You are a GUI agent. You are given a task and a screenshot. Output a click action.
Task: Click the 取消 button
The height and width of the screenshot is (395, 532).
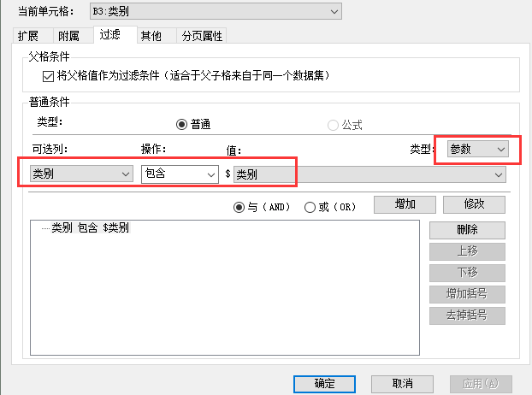(402, 384)
